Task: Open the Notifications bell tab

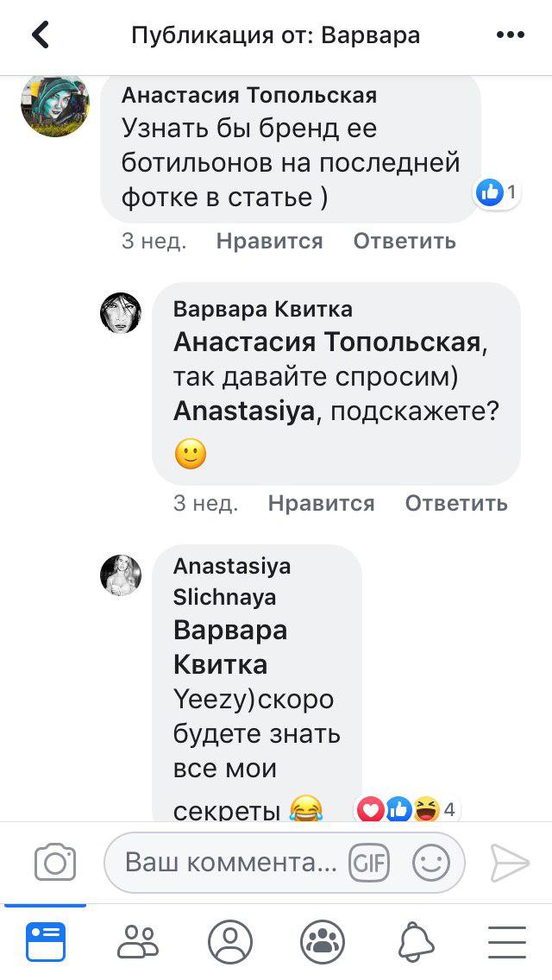Action: point(416,941)
